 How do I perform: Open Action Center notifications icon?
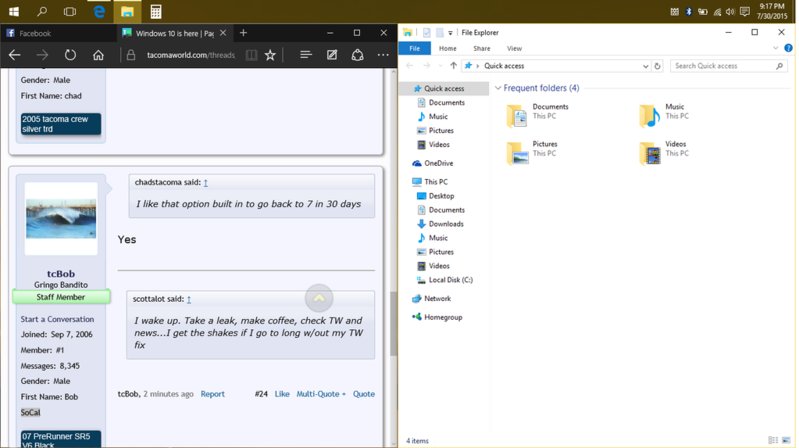[x=744, y=11]
